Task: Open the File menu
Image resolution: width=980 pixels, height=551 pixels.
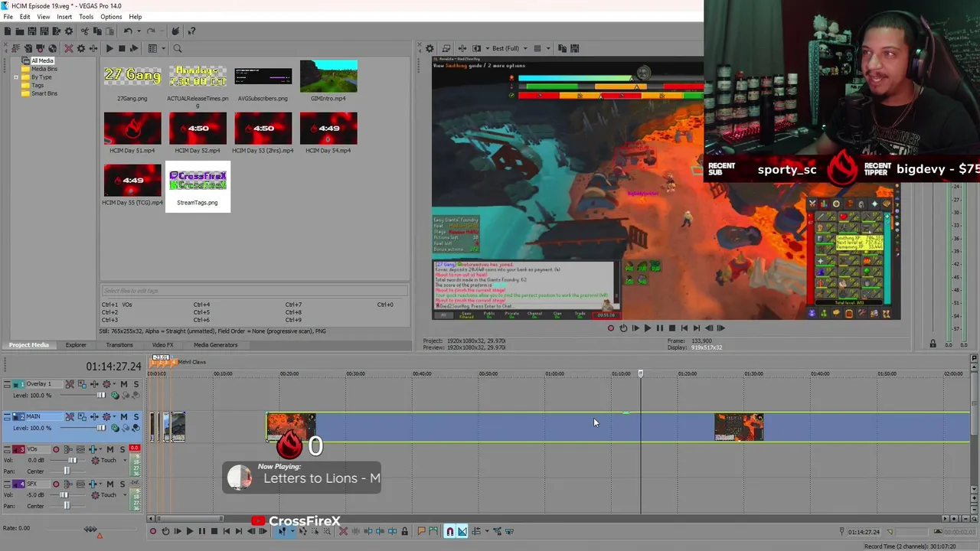Action: pos(8,17)
